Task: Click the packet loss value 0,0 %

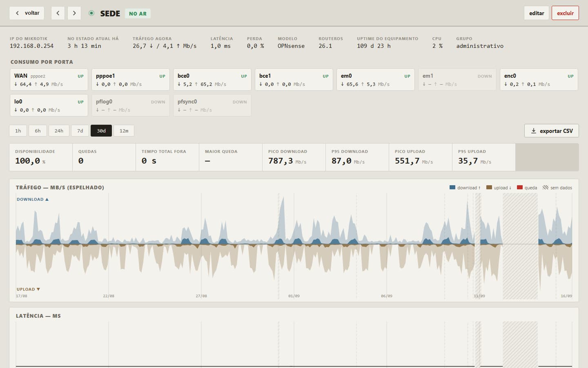Action: (255, 46)
